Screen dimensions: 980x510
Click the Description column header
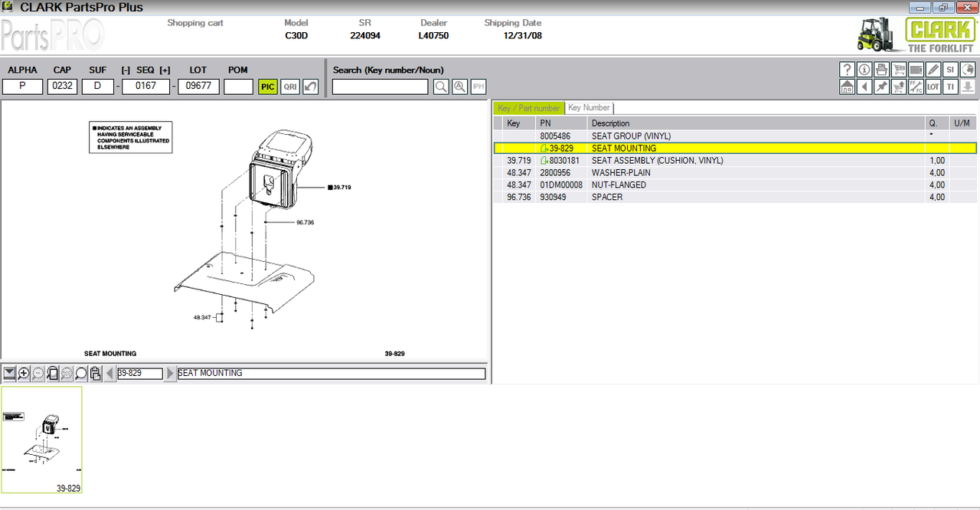[x=756, y=123]
